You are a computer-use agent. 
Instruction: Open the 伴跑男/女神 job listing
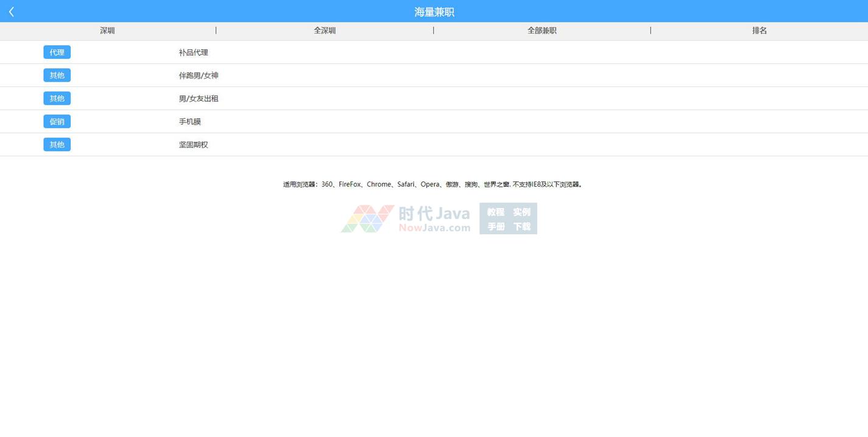coord(198,76)
